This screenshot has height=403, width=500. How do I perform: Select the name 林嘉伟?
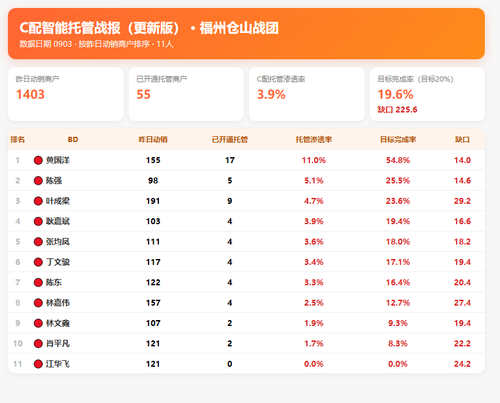click(58, 303)
